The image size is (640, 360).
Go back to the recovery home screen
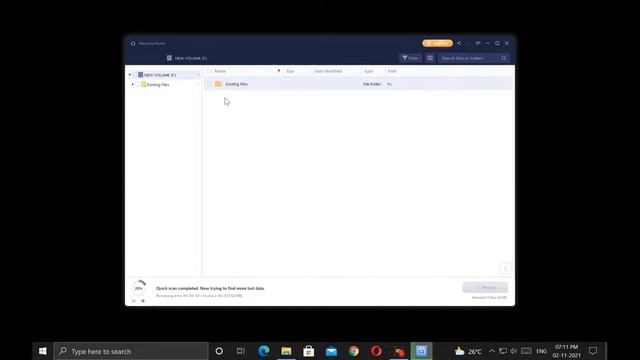pyautogui.click(x=148, y=43)
